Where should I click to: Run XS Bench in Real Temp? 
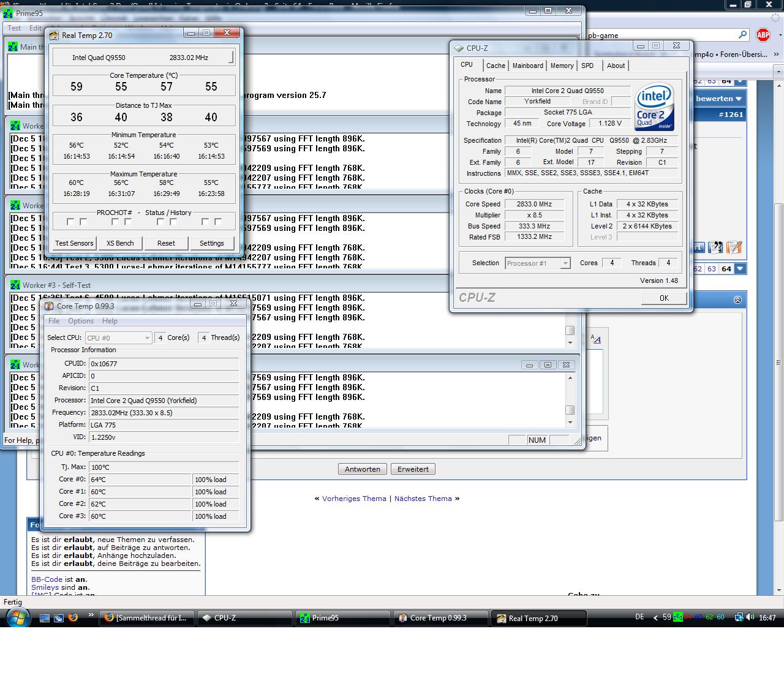pos(120,243)
